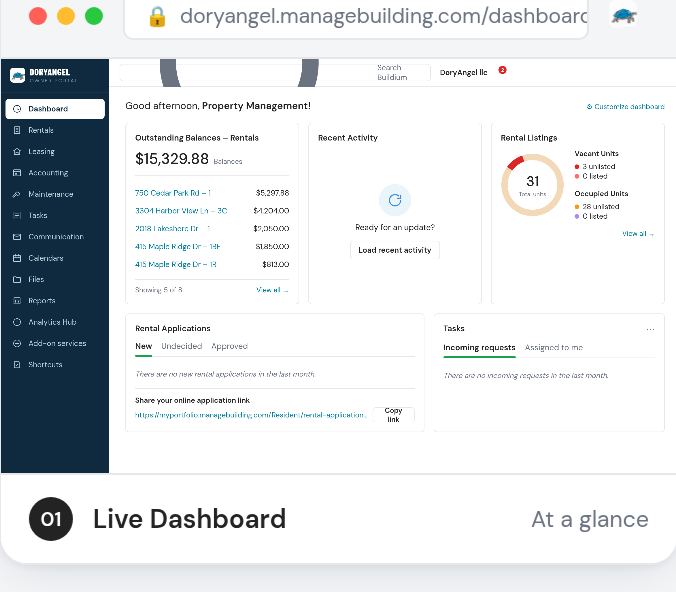Click the orange occupied unlisted legend dot
This screenshot has width=676, height=592.
[x=577, y=207]
